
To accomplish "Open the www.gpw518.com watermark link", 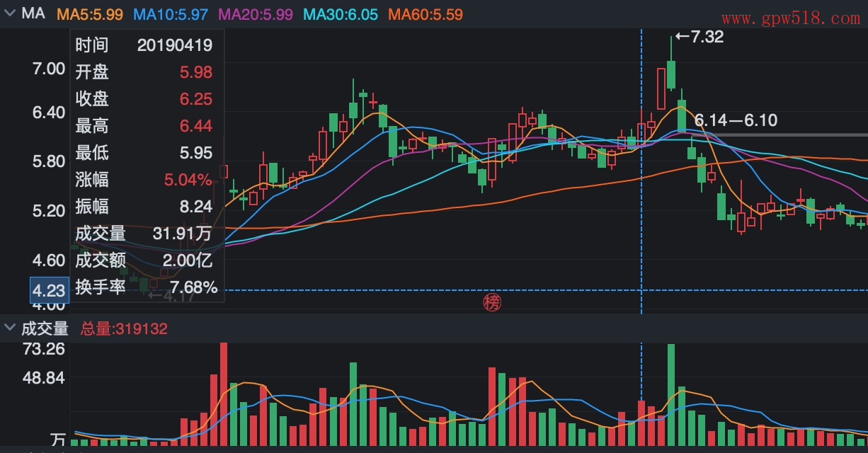I will (791, 19).
